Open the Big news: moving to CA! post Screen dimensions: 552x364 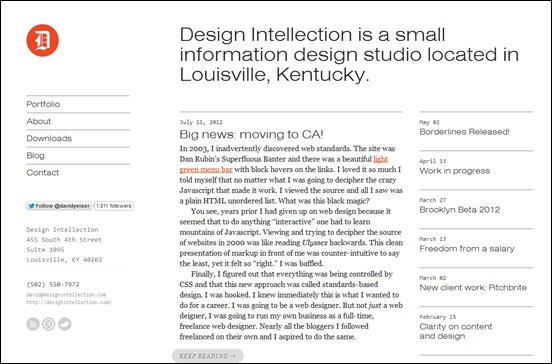[x=251, y=134]
